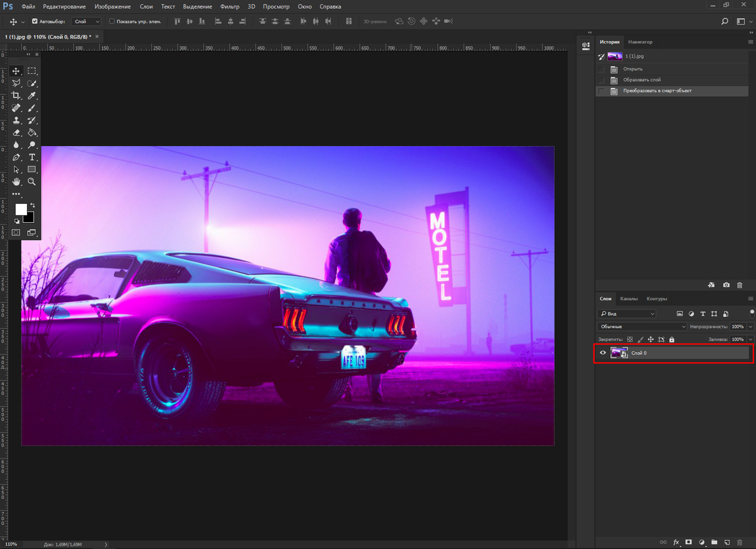Image resolution: width=756 pixels, height=549 pixels.
Task: Create new snapshot camera icon
Action: pos(726,285)
